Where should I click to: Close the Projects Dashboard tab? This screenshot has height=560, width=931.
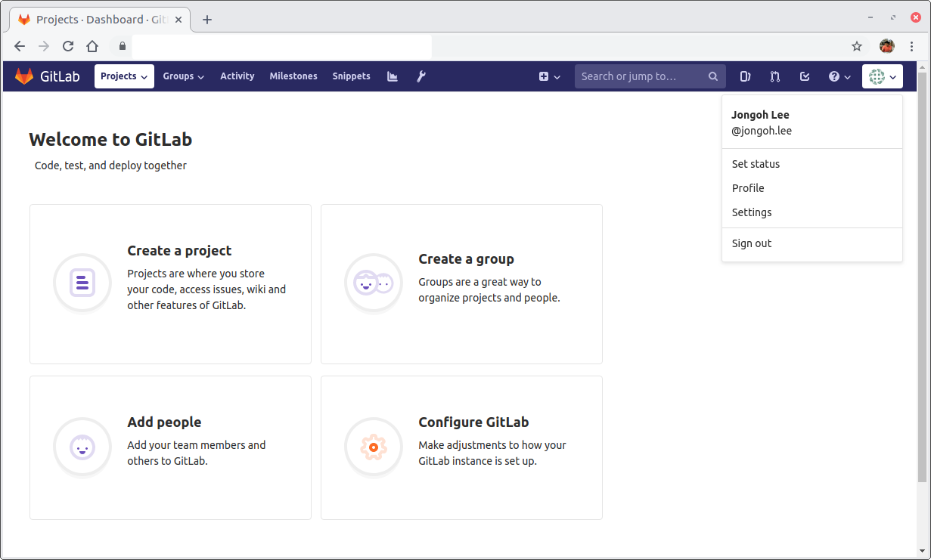pos(178,20)
